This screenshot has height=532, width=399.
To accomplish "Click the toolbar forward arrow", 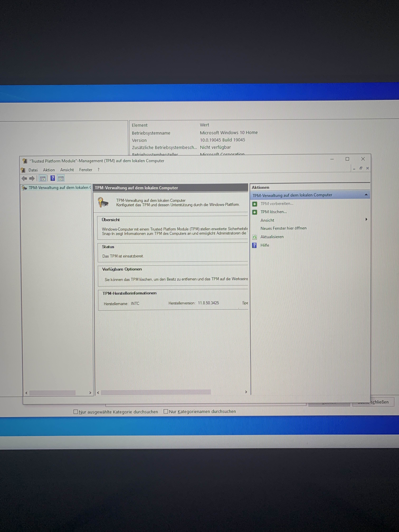I will point(32,179).
